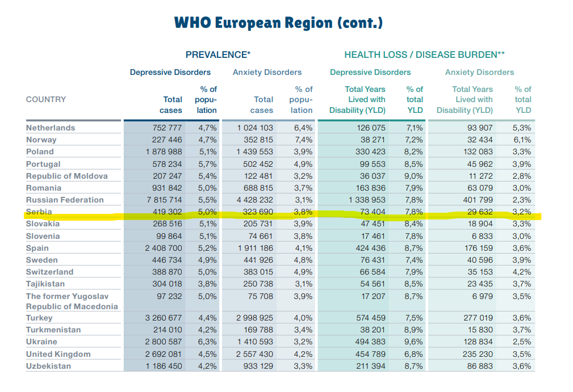Image resolution: width=573 pixels, height=392 pixels.
Task: Click Sweden's 76 431 depressive YLD value
Action: 373,260
